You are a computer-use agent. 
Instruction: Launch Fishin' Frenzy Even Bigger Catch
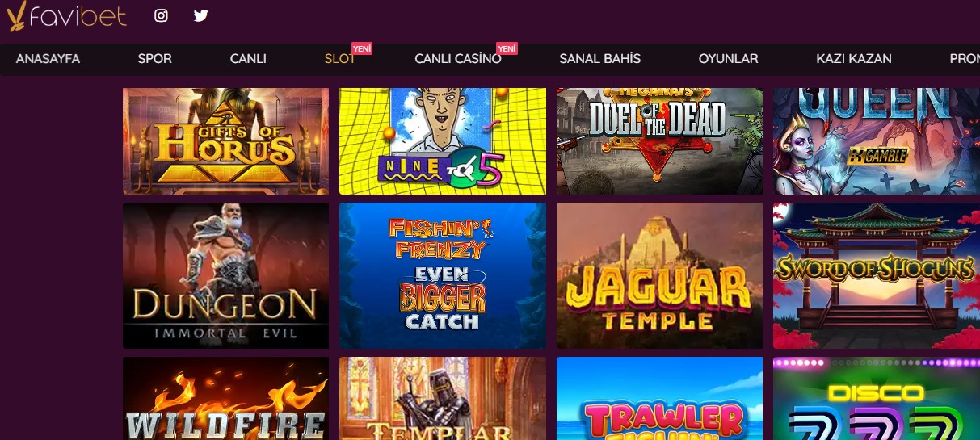(443, 275)
